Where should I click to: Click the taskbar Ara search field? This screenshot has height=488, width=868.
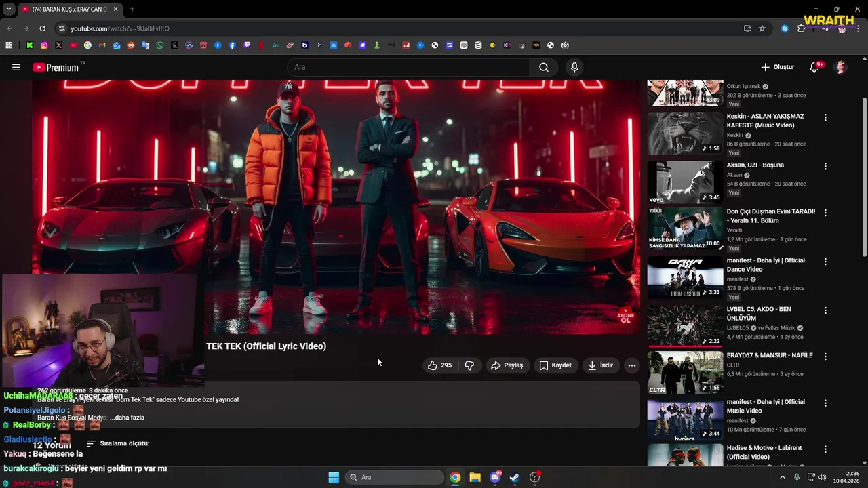[393, 477]
